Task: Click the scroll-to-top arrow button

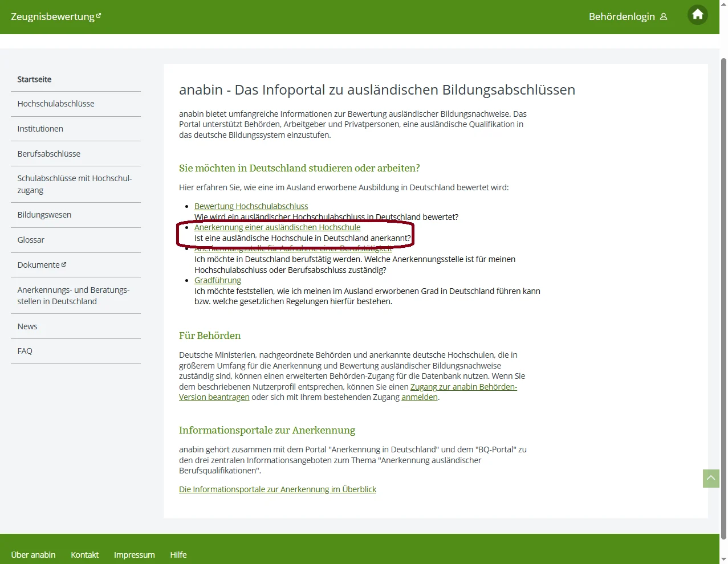Action: (x=710, y=479)
